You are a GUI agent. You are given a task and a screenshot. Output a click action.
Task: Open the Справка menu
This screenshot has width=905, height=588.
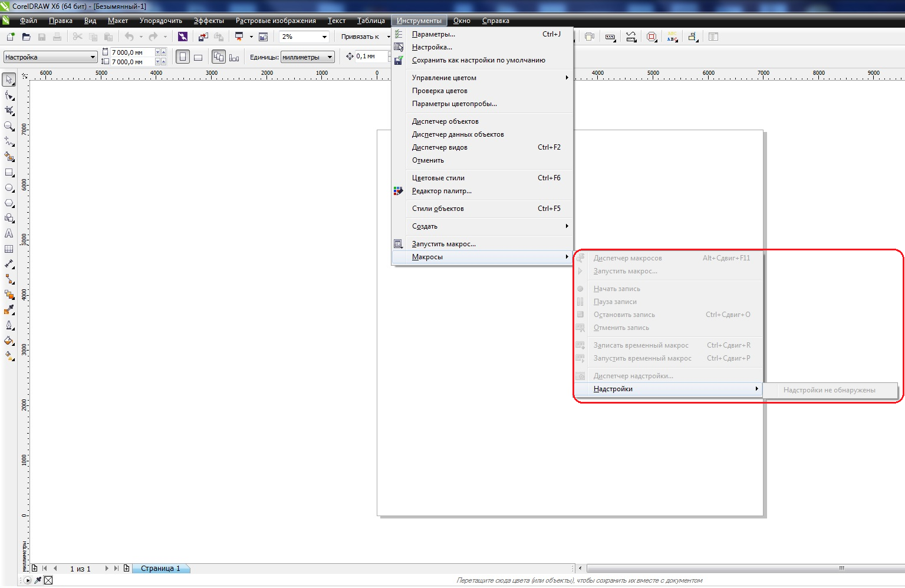[x=496, y=21]
